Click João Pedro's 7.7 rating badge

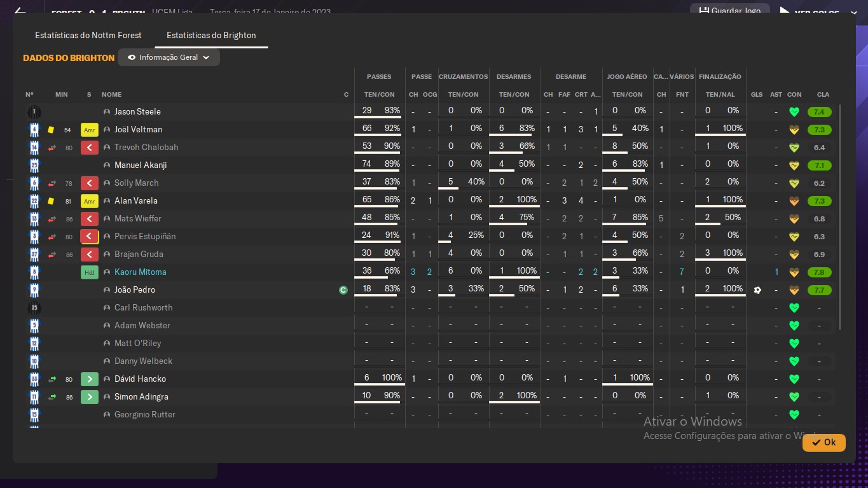coord(819,290)
